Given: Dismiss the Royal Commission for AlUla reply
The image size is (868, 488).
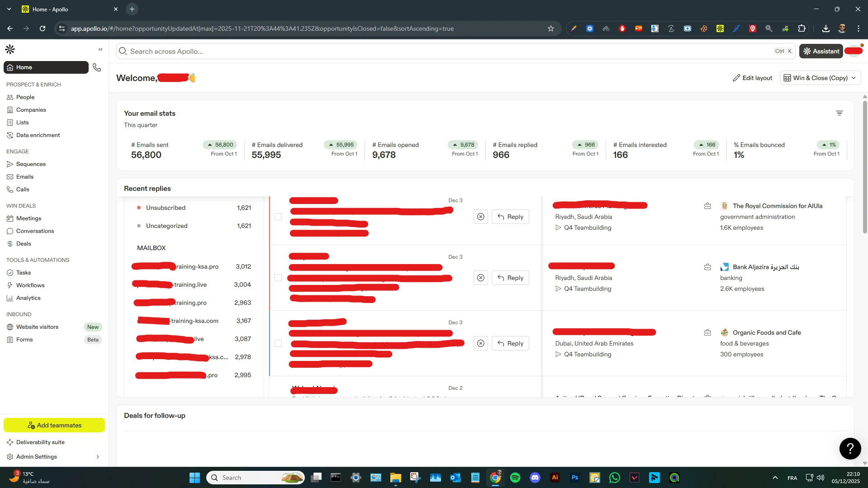Looking at the screenshot, I should [x=481, y=217].
